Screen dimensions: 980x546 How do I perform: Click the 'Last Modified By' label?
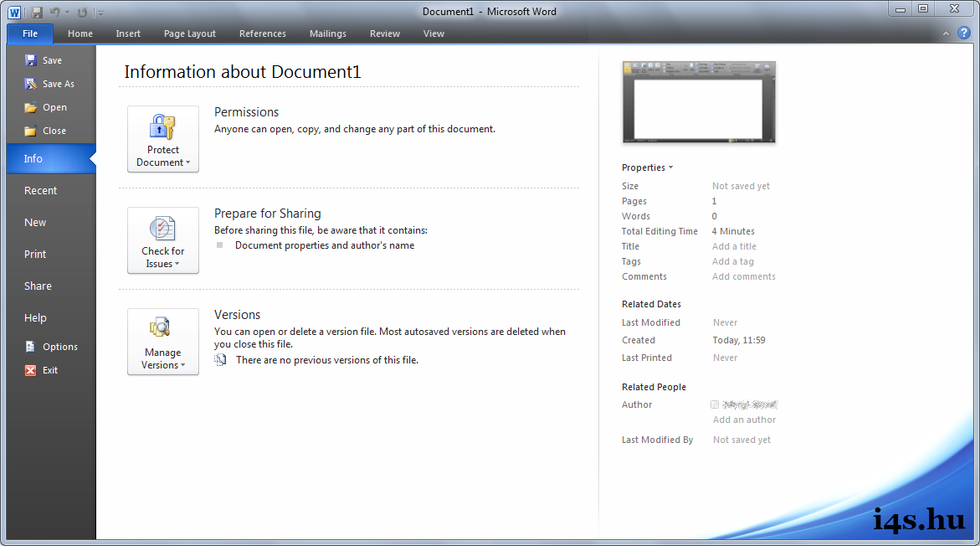pos(658,440)
